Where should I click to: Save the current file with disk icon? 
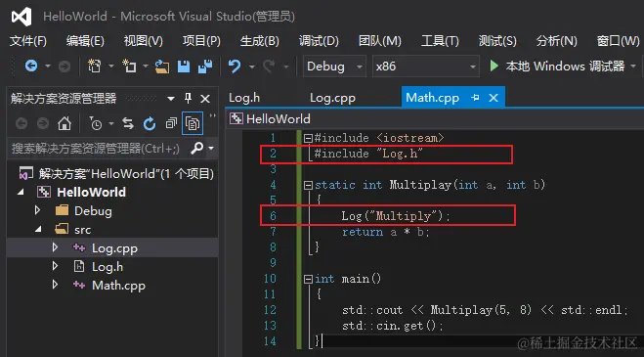point(184,67)
